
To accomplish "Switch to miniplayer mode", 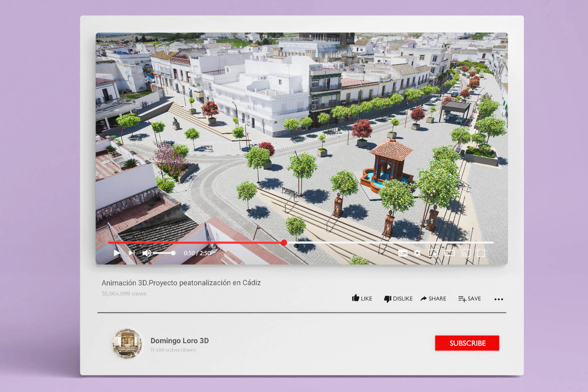I will [433, 253].
